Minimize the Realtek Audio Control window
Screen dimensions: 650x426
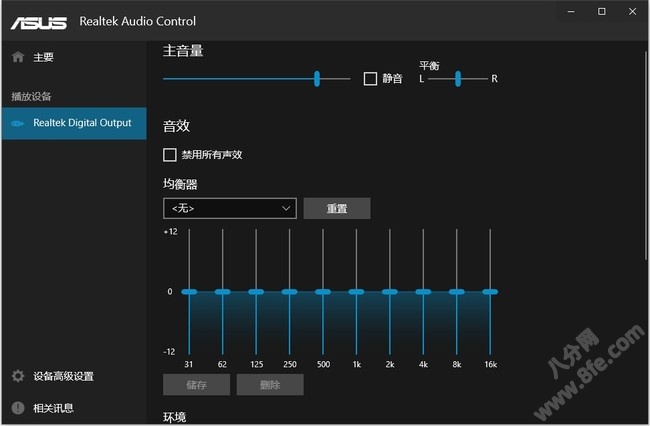(571, 12)
